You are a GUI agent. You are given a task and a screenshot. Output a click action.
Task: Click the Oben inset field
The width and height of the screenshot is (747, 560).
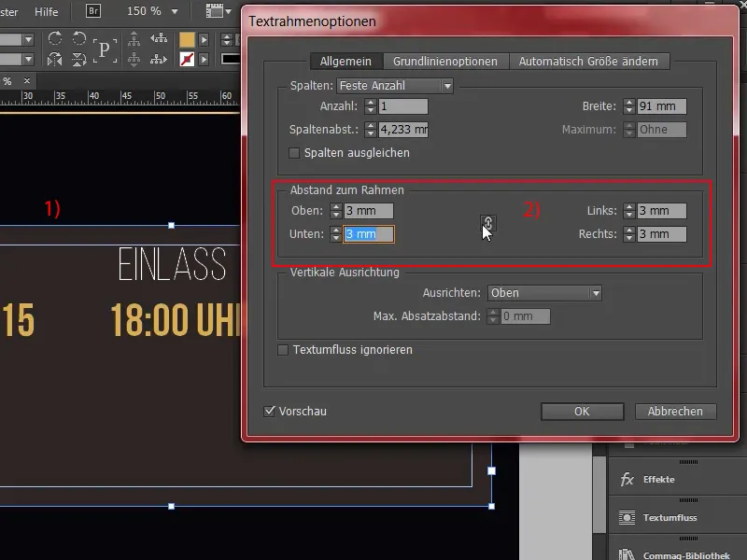click(369, 211)
